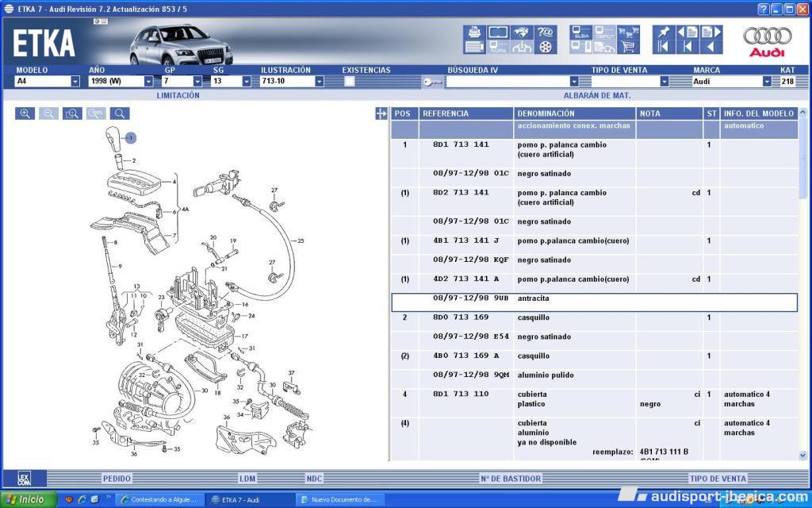Zoom in on the illustration

pos(25,114)
